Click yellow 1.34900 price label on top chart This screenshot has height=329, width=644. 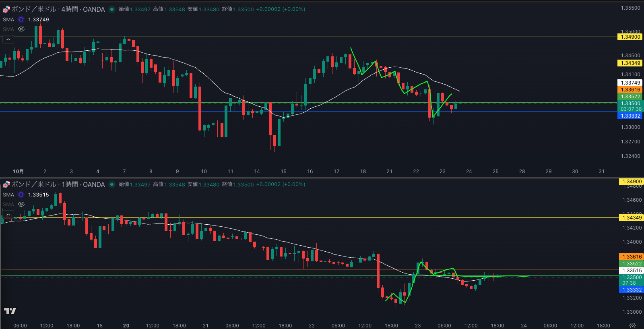(630, 37)
